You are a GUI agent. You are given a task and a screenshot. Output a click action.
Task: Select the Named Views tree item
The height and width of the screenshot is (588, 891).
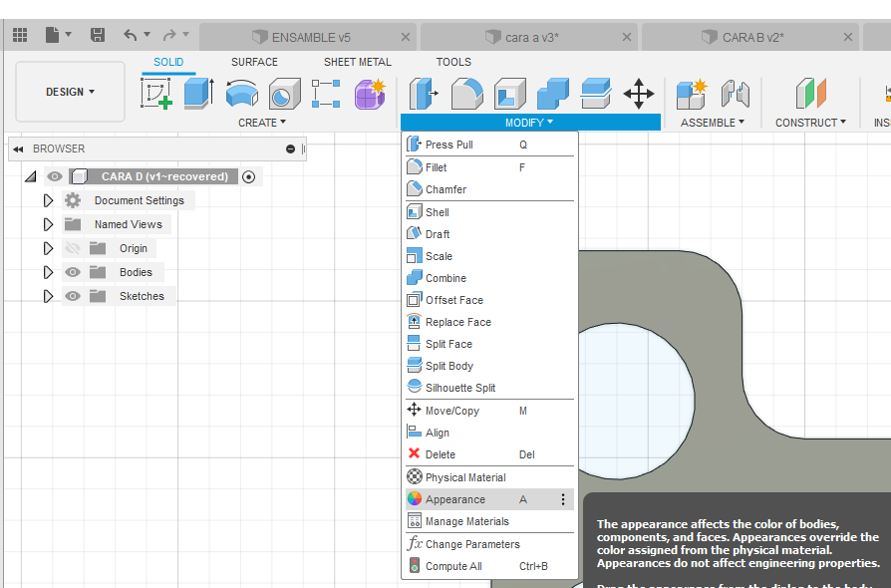click(x=128, y=224)
